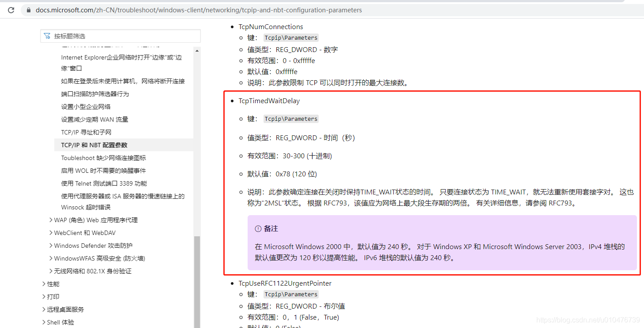Focus the 按标题筛选 filter input

[121, 36]
